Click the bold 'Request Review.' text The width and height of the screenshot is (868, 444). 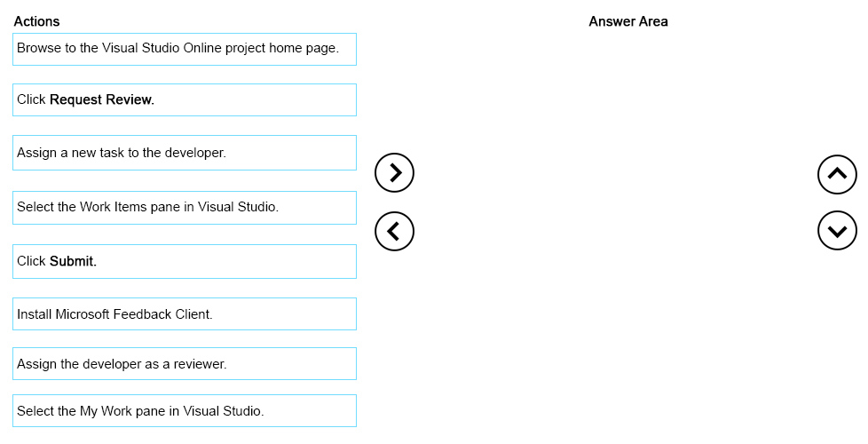(x=102, y=99)
